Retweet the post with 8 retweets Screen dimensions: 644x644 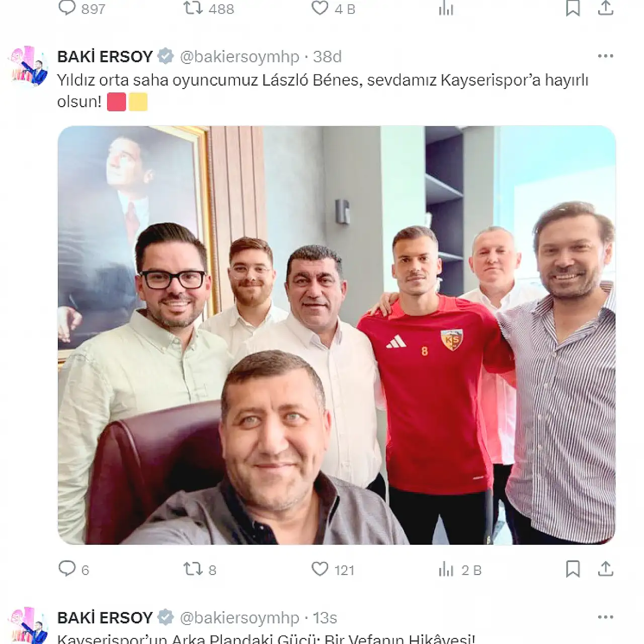pos(193,569)
